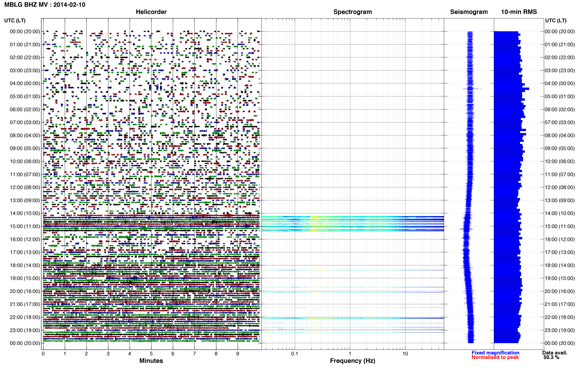Click the '1' frequency tick label
This screenshot has height=368, width=588.
tap(350, 354)
